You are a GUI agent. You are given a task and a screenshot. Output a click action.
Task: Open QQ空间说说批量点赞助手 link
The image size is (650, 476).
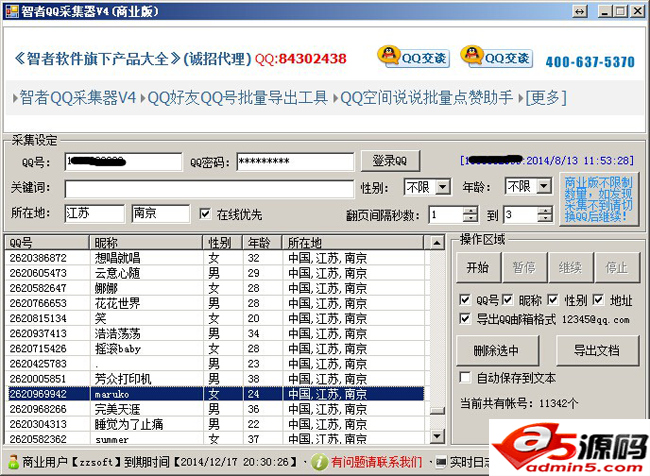tap(427, 98)
